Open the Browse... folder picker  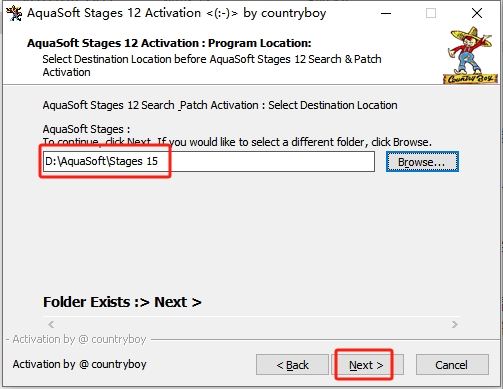[422, 162]
